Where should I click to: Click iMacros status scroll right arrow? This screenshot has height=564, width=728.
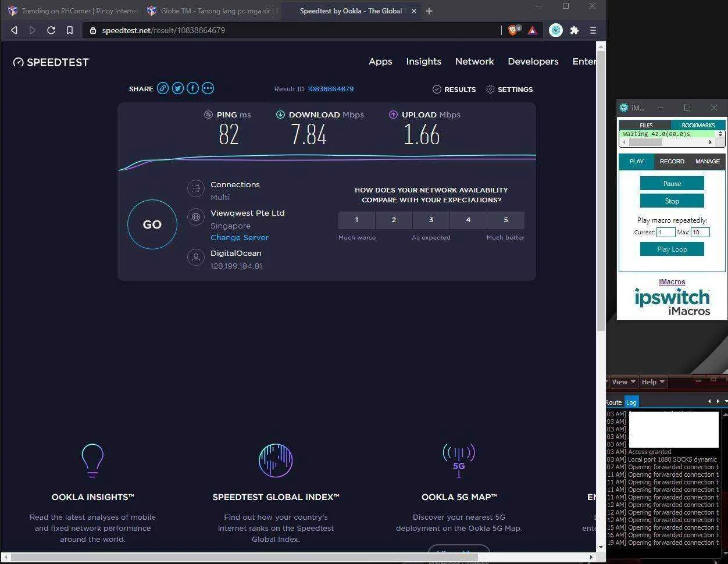point(710,142)
